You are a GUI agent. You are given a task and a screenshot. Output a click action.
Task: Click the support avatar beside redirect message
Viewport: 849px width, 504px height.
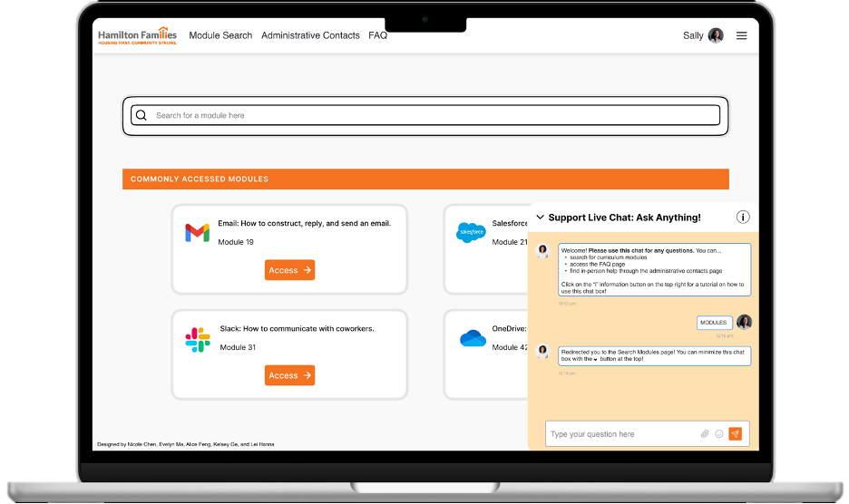pyautogui.click(x=542, y=352)
